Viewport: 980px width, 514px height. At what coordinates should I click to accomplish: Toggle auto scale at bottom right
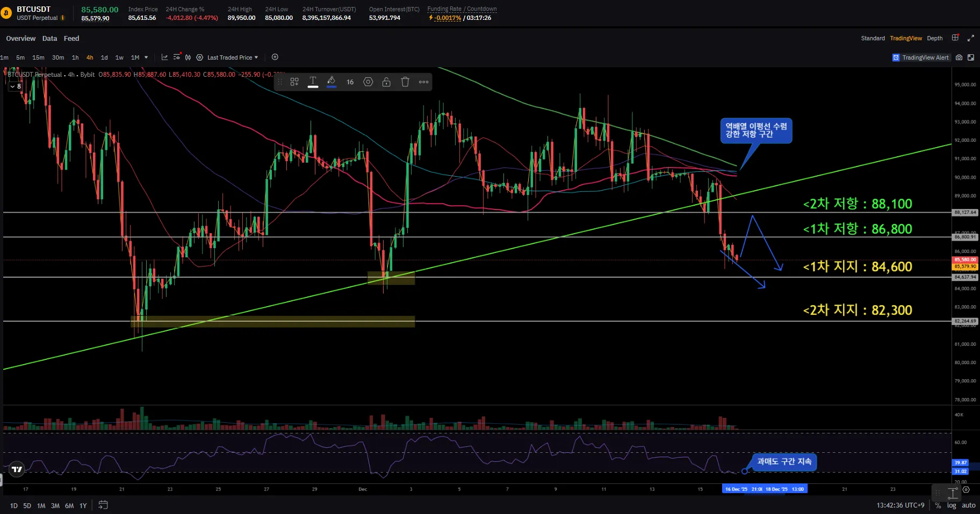968,505
